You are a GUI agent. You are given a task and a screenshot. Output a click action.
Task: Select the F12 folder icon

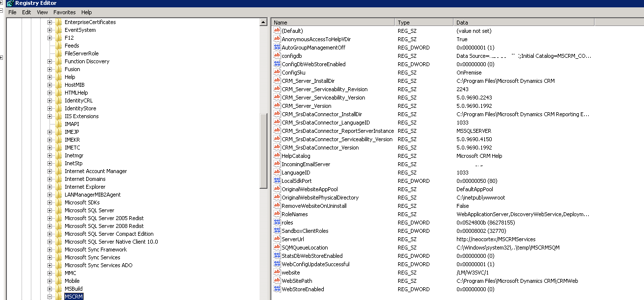[59, 38]
